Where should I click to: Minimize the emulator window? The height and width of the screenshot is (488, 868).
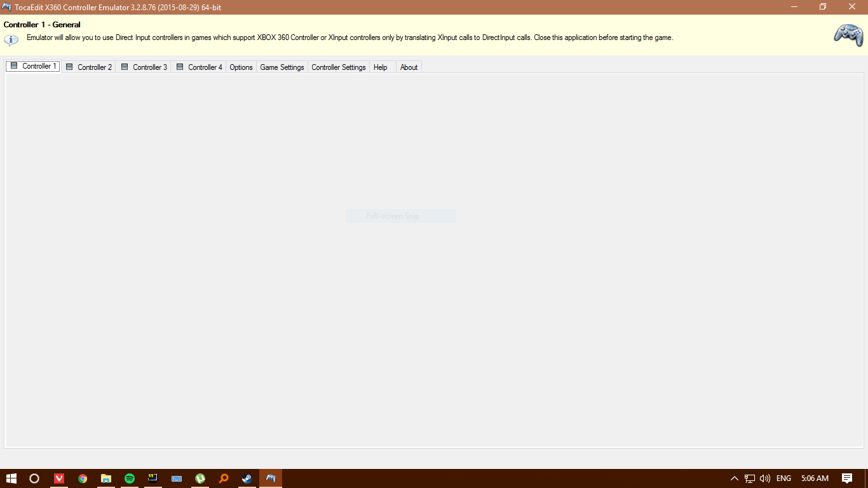[794, 7]
